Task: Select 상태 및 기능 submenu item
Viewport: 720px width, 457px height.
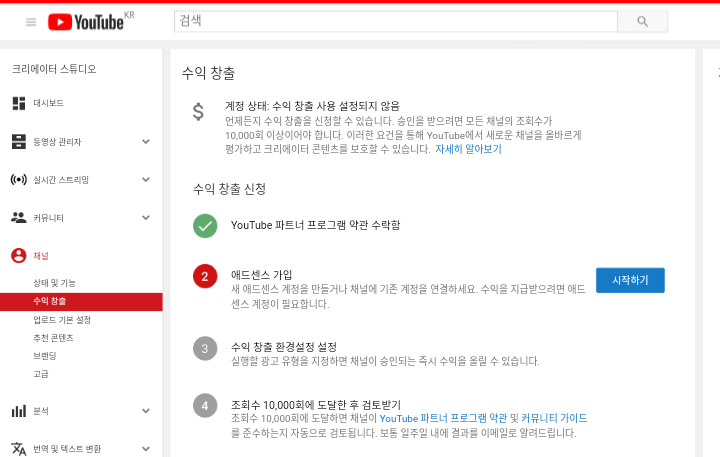Action: coord(54,283)
